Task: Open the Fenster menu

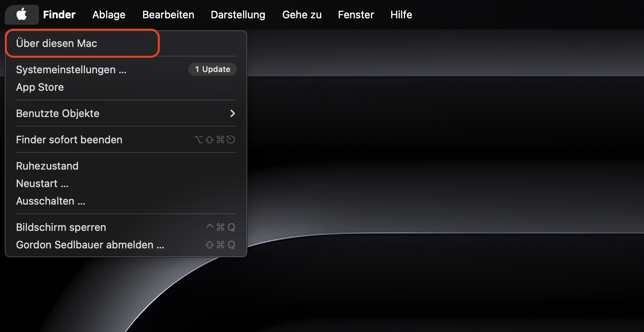Action: point(356,15)
